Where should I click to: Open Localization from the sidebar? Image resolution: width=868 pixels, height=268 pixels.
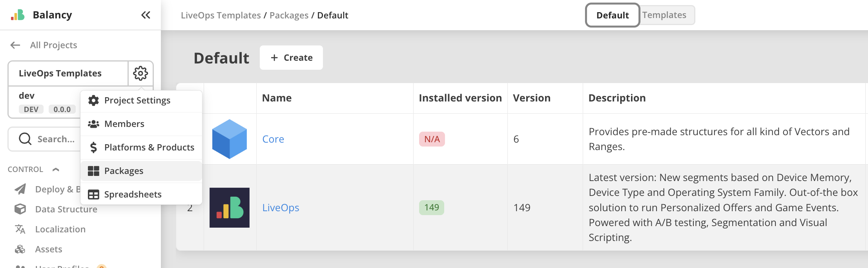[x=60, y=229]
